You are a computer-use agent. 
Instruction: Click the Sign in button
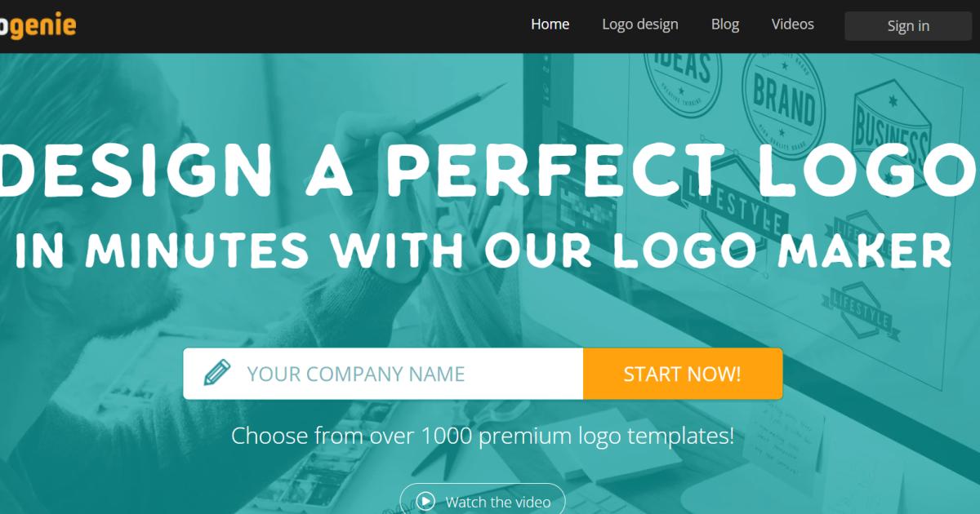tap(908, 26)
